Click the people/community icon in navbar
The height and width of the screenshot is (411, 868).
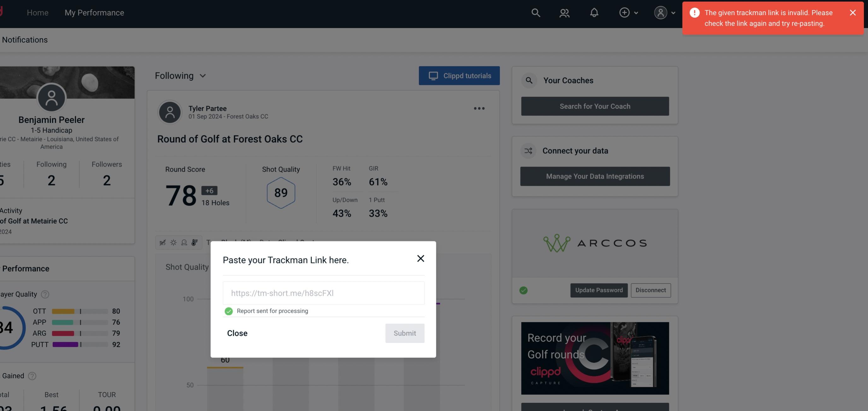tap(564, 12)
